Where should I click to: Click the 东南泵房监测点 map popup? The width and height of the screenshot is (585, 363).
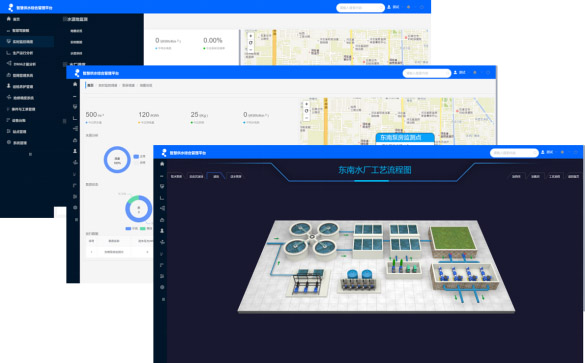coord(405,138)
